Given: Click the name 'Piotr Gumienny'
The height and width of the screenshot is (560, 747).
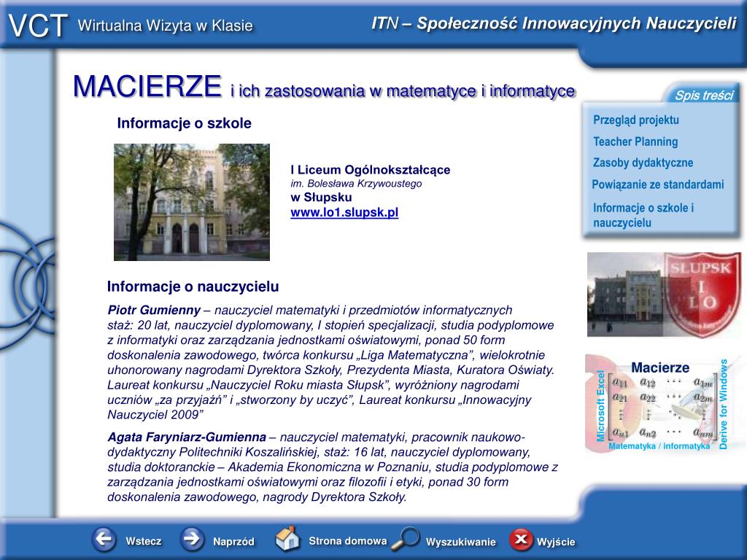Looking at the screenshot, I should [x=154, y=310].
